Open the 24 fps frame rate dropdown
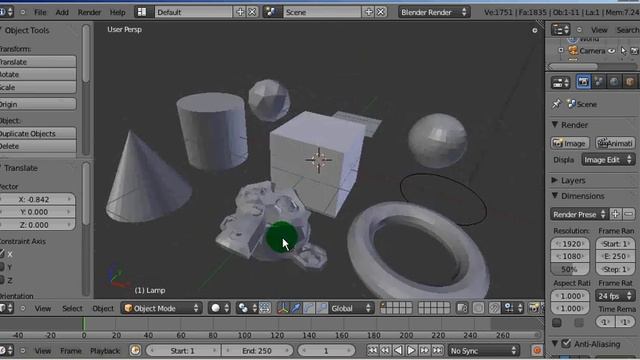Screen dimensions: 640x360 (x=615, y=296)
